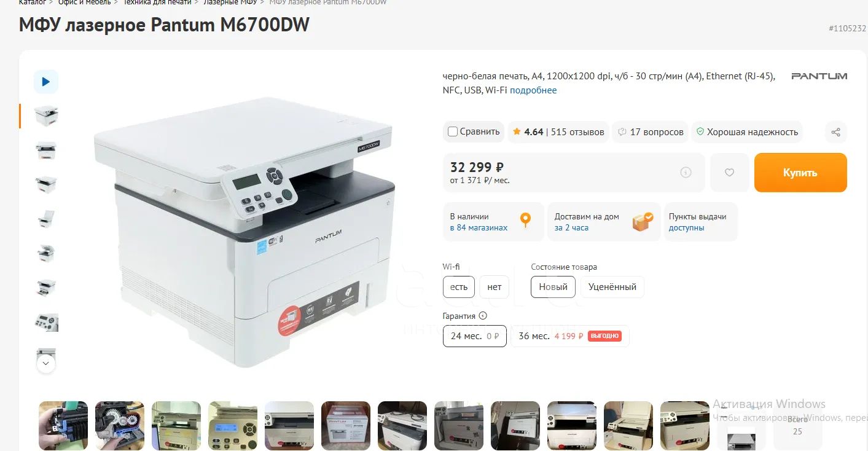Open the в 84 магазинах link
The width and height of the screenshot is (868, 451).
[479, 228]
